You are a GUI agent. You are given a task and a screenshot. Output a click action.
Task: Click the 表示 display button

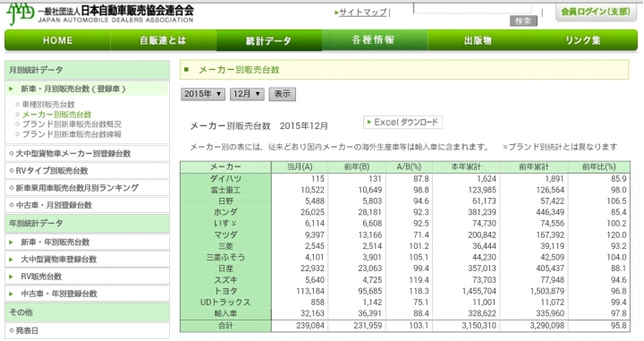(282, 94)
